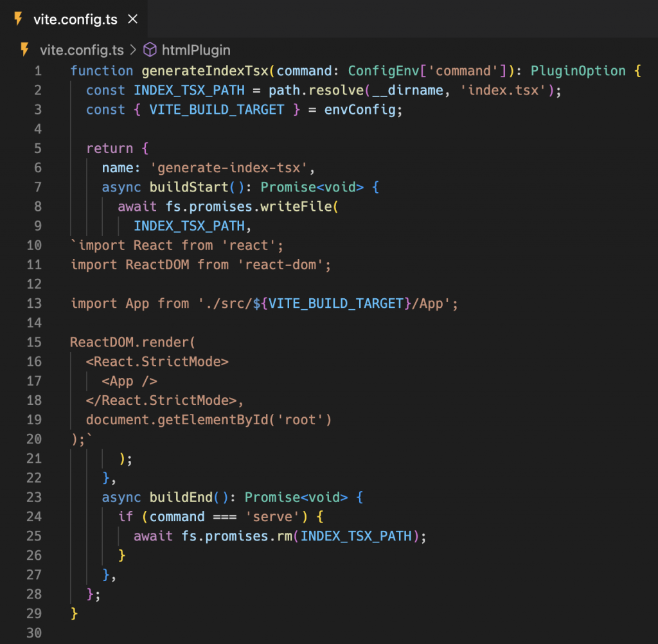Click writeFile on line 8
The image size is (658, 644).
click(x=296, y=206)
